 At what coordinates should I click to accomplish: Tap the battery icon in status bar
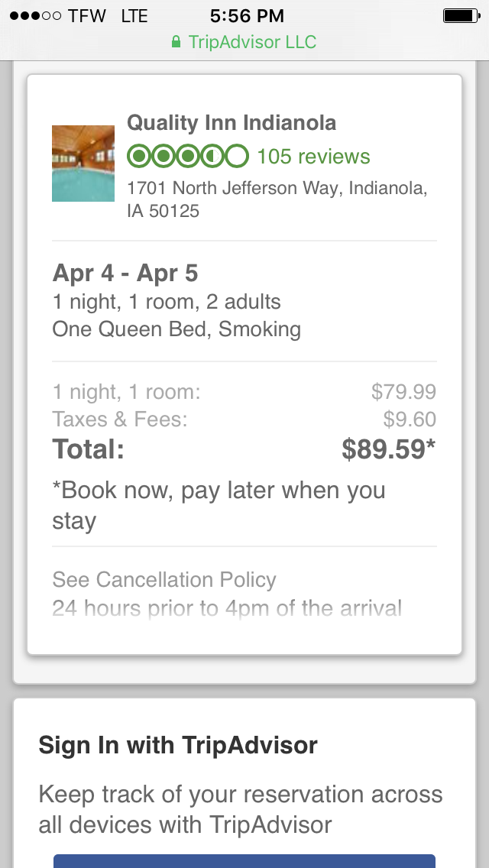tap(460, 15)
